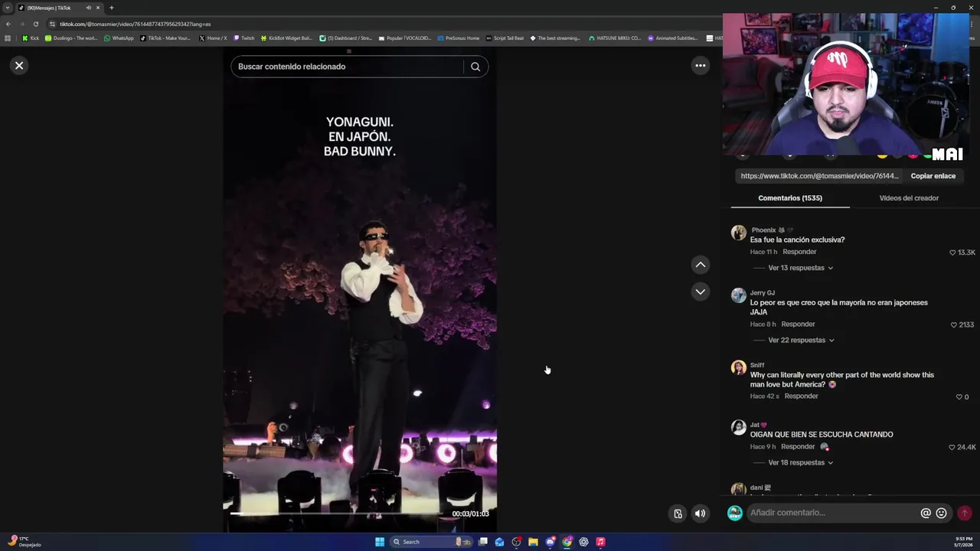Click the video progress bar
The image size is (980, 551).
click(337, 514)
